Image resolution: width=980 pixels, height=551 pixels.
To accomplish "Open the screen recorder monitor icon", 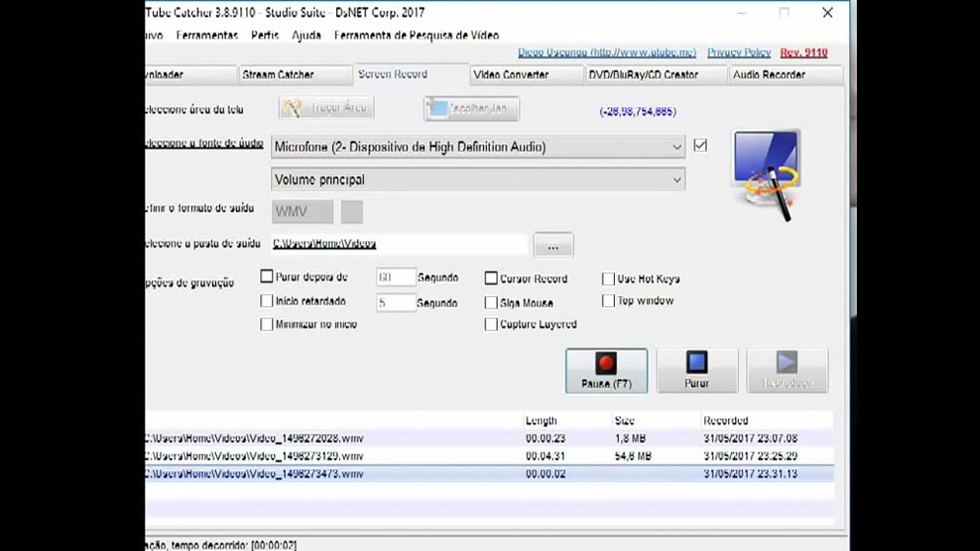I will (x=766, y=174).
